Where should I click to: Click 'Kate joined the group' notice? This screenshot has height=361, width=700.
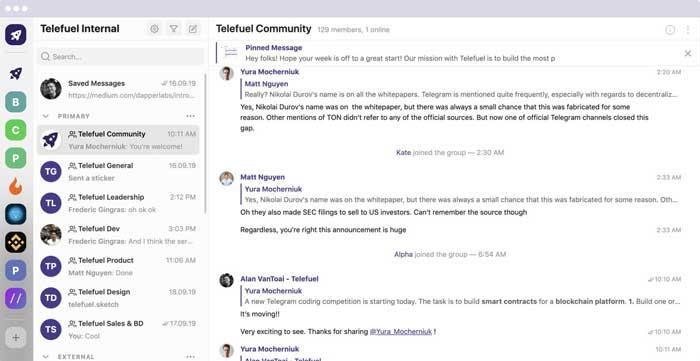pyautogui.click(x=450, y=153)
